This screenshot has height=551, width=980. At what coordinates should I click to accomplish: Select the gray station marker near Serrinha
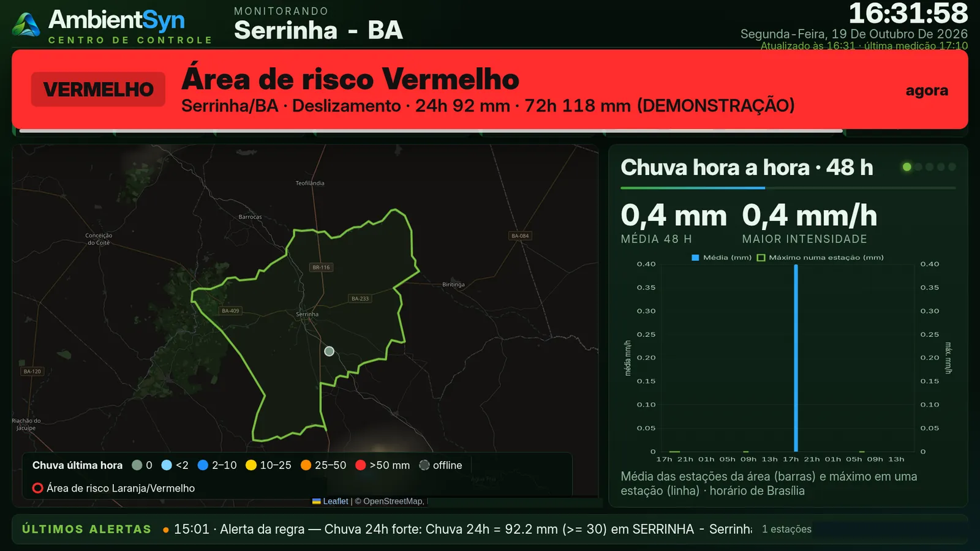click(329, 351)
